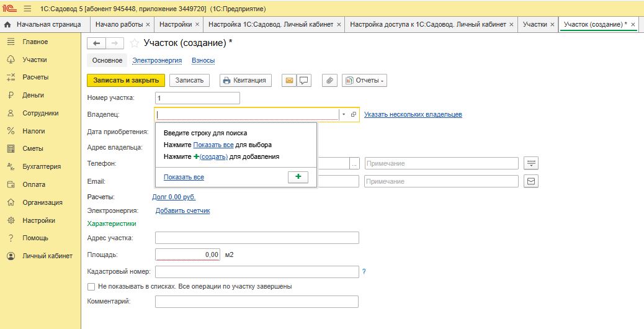644x329 pixels.
Task: Switch to the Настройки tab
Action: [x=176, y=24]
